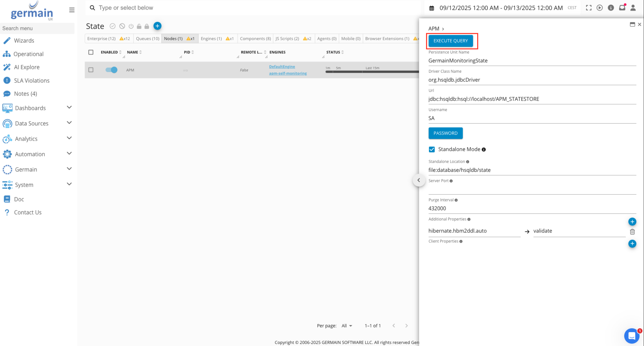Check the APM row selection checkbox
The height and width of the screenshot is (346, 644).
[x=91, y=70]
